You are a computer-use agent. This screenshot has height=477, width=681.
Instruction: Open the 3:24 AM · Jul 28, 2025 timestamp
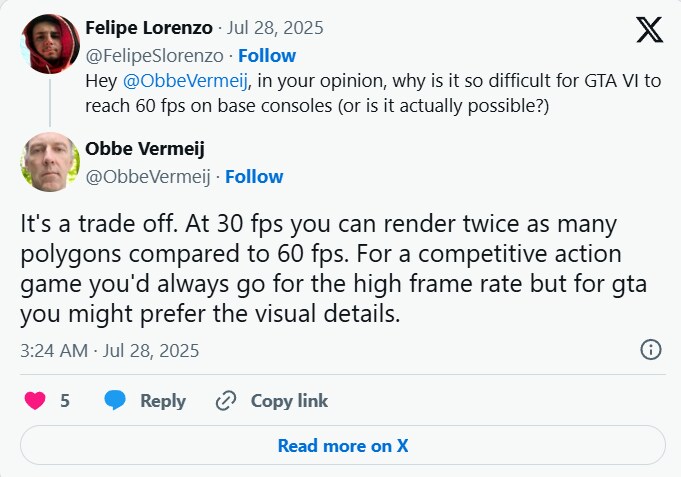pos(109,351)
